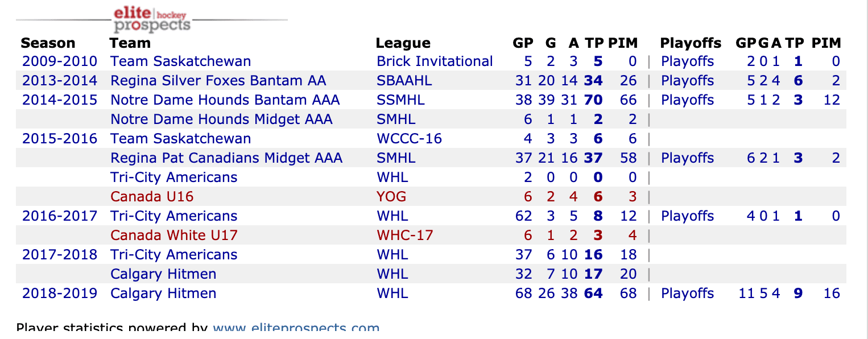Image resolution: width=868 pixels, height=339 pixels.
Task: Visit the www.eliteprospects.com link
Action: pos(296,329)
